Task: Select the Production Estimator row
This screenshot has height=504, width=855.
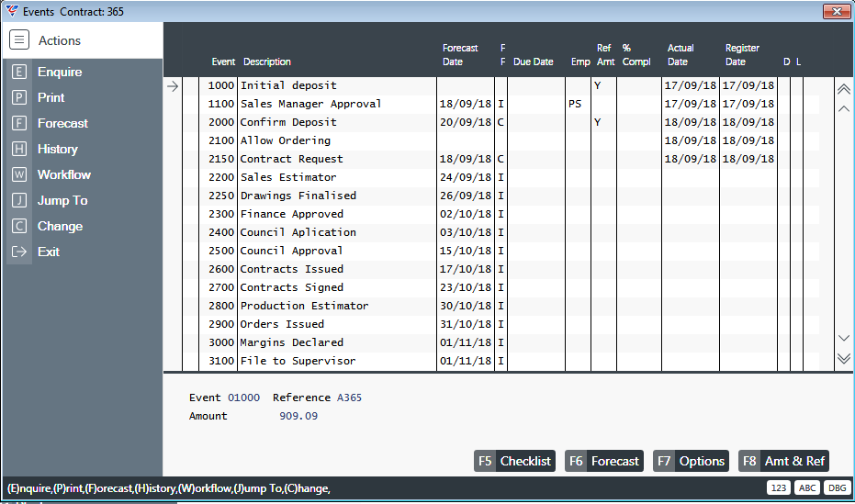Action: [x=500, y=307]
